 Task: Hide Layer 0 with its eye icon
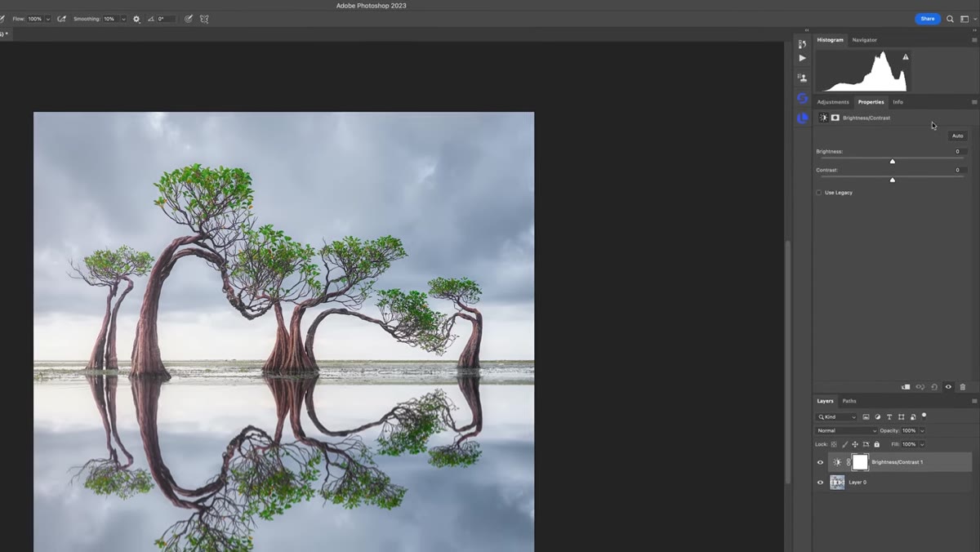[x=821, y=483]
